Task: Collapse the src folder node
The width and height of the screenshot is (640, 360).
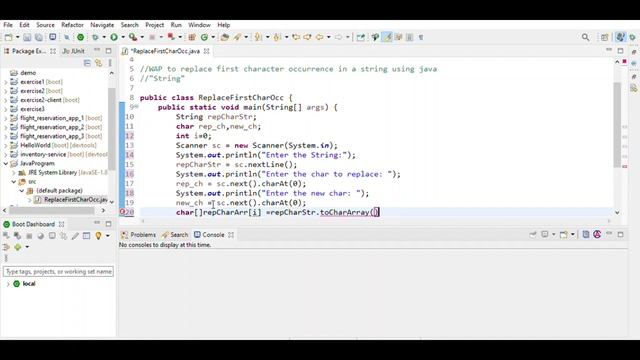Action: pos(13,181)
